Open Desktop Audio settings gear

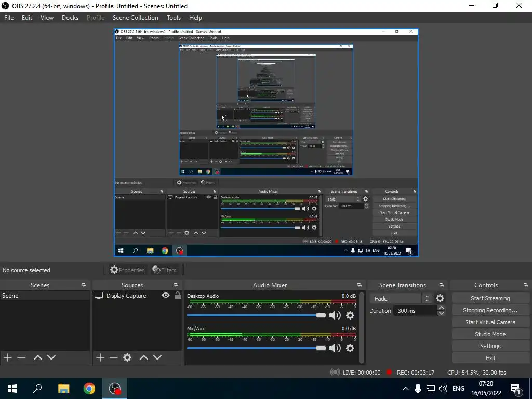(350, 315)
